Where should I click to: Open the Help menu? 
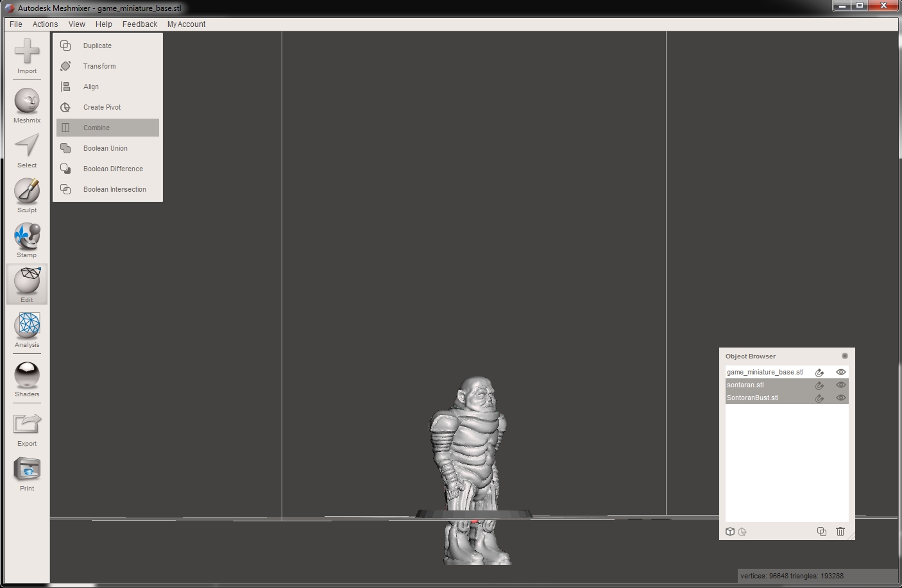tap(104, 24)
